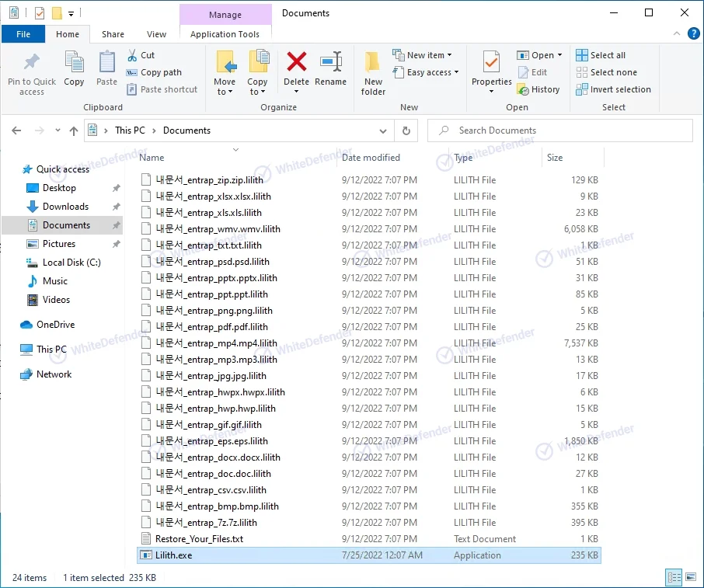The image size is (704, 588).
Task: Switch to large icons view toggle
Action: 690,577
